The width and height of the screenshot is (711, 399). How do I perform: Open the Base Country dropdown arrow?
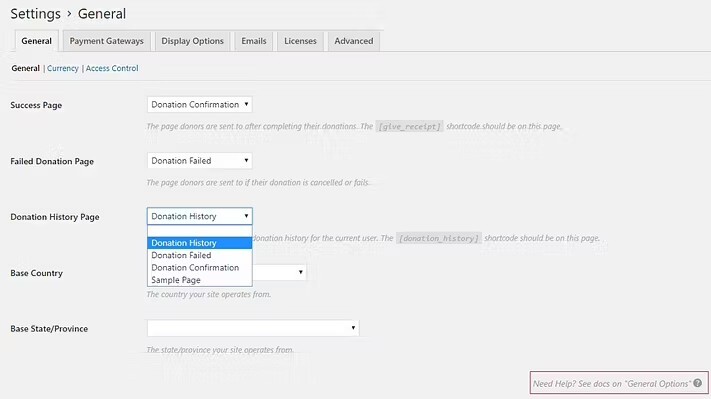tap(300, 272)
